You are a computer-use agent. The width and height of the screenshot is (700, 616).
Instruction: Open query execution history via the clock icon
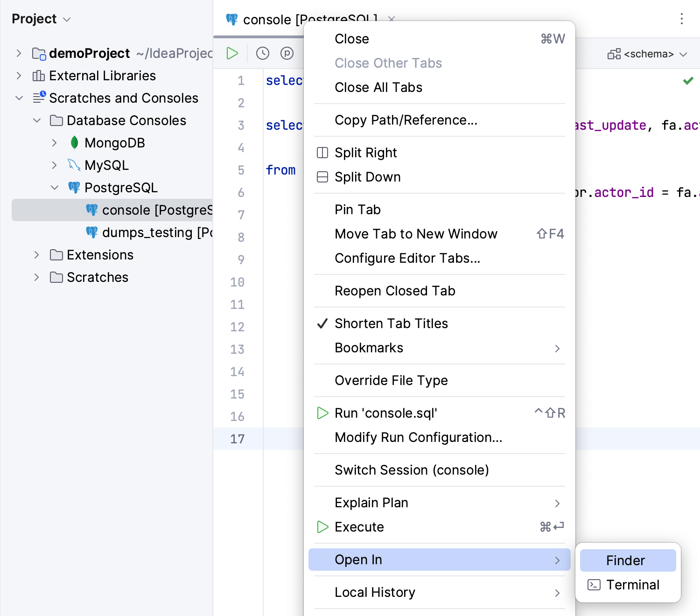click(x=263, y=53)
